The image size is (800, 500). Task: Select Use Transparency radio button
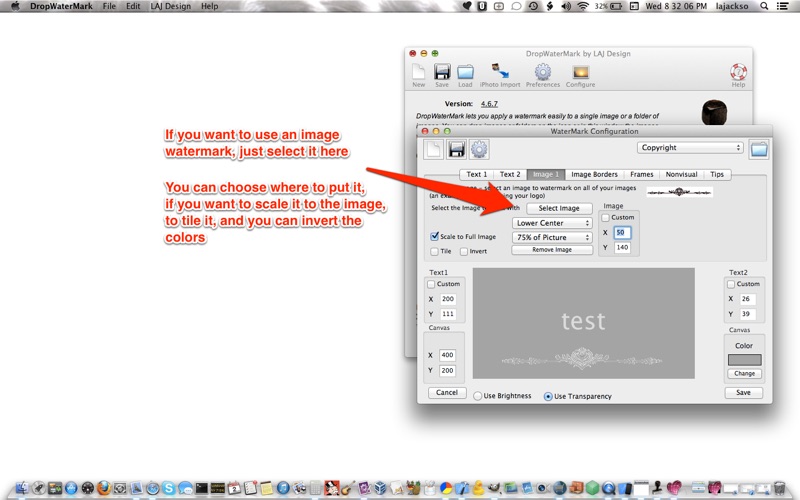pyautogui.click(x=548, y=396)
